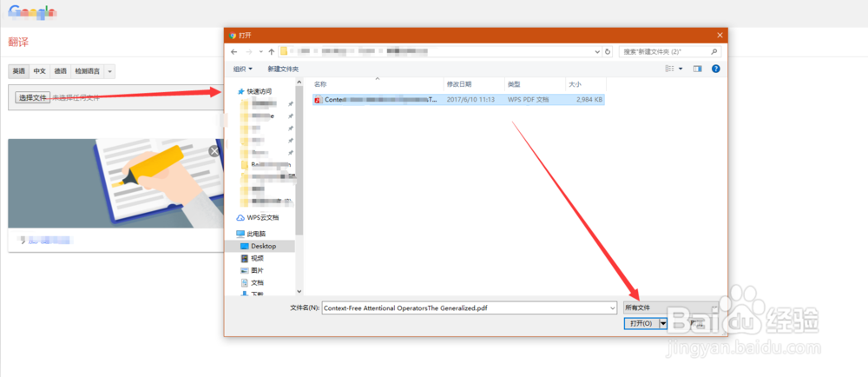Refresh the folder via the address bar refresh icon
The width and height of the screenshot is (868, 377).
pyautogui.click(x=608, y=51)
